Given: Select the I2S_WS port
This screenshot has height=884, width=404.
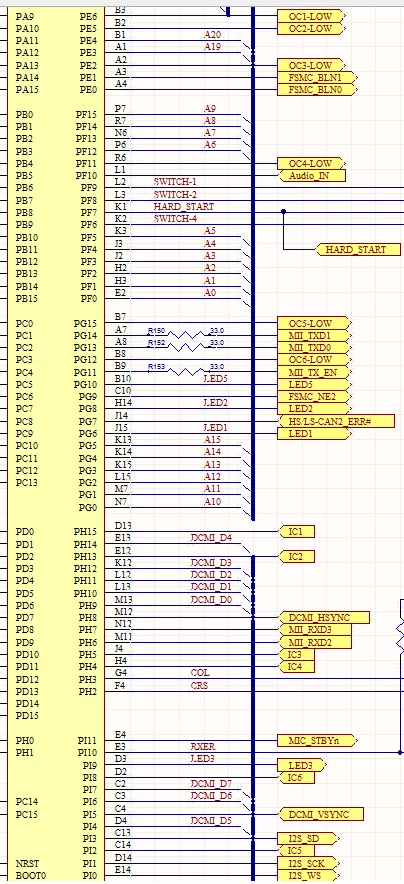Looking at the screenshot, I should coord(308,876).
